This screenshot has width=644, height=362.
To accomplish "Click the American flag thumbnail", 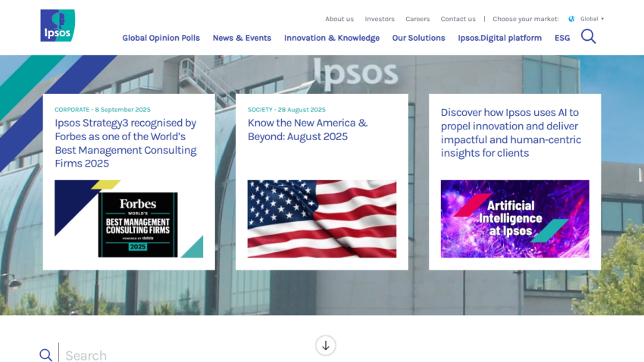I will [322, 219].
